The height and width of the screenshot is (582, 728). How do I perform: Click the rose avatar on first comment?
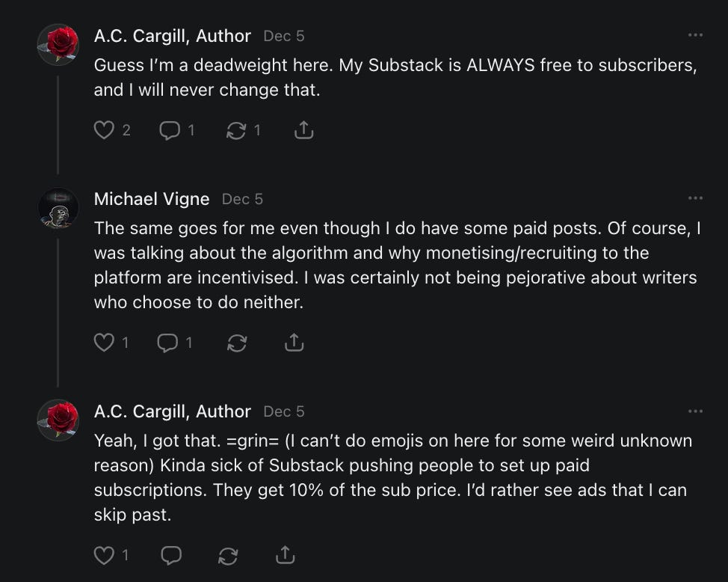pos(58,45)
